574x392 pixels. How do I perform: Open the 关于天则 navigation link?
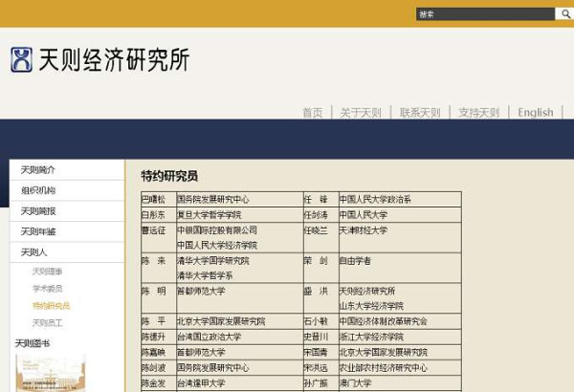[x=361, y=113]
